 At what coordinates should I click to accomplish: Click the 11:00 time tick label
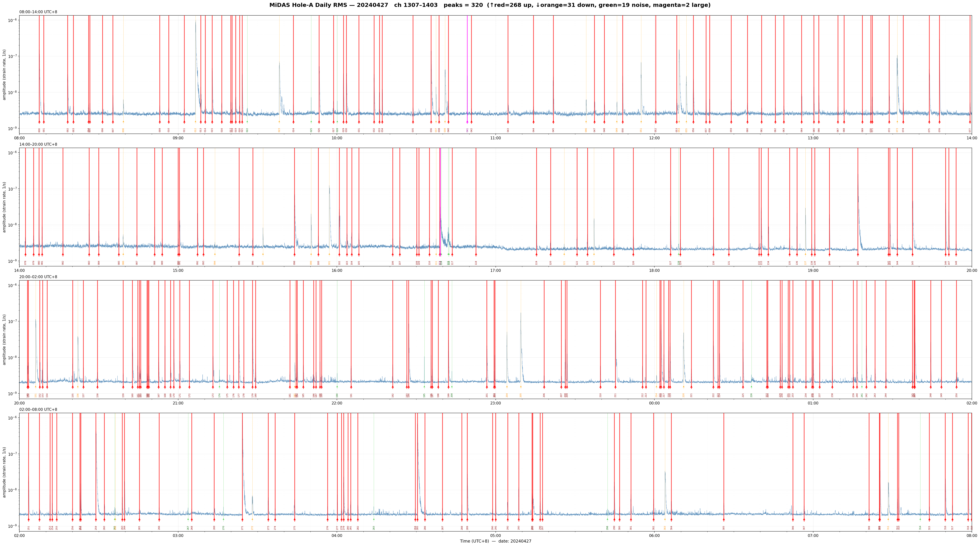495,138
